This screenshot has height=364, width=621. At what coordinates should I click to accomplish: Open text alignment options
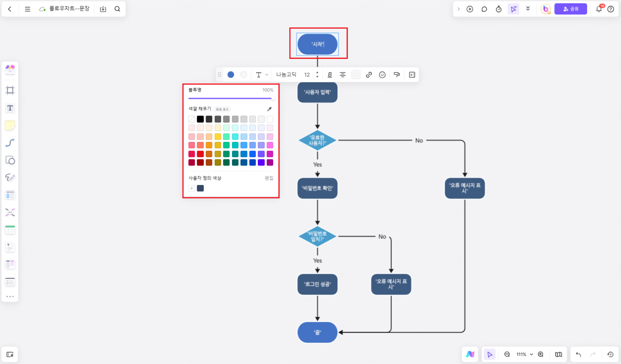(343, 75)
